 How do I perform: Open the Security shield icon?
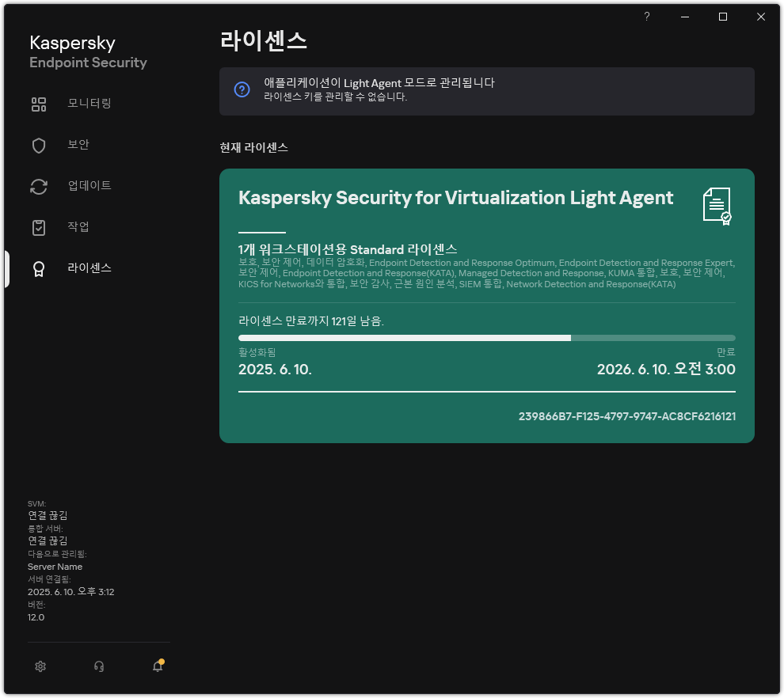click(39, 145)
